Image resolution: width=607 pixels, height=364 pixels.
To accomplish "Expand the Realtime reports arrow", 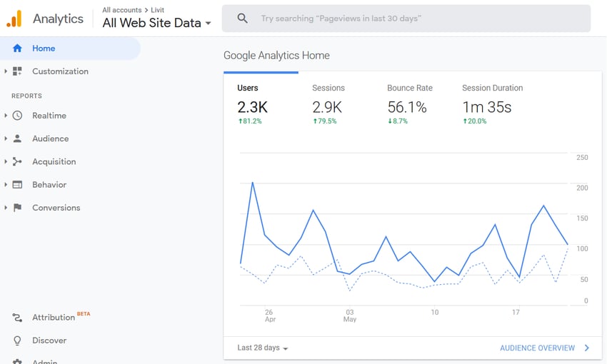I will click(x=6, y=116).
